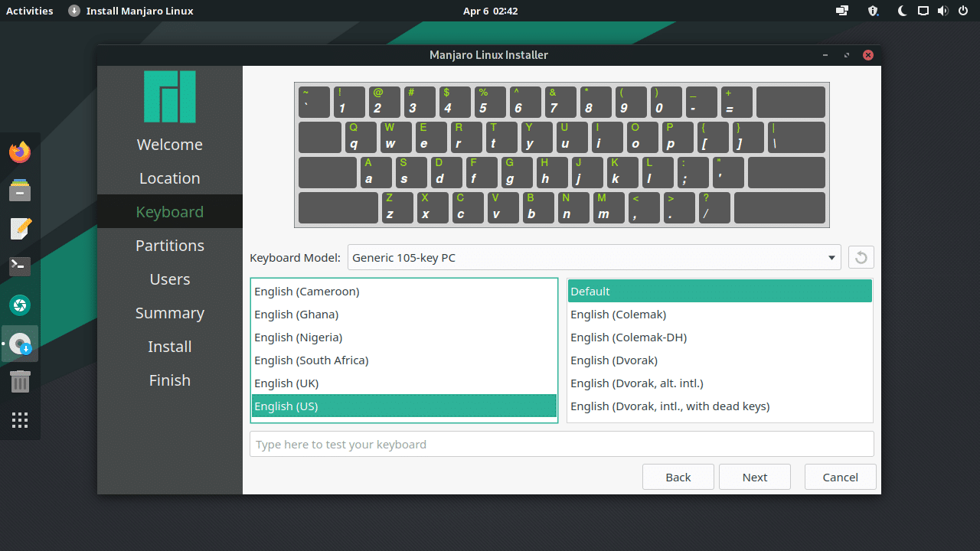The width and height of the screenshot is (980, 551).
Task: Click the volume icon in the top bar
Action: [943, 11]
